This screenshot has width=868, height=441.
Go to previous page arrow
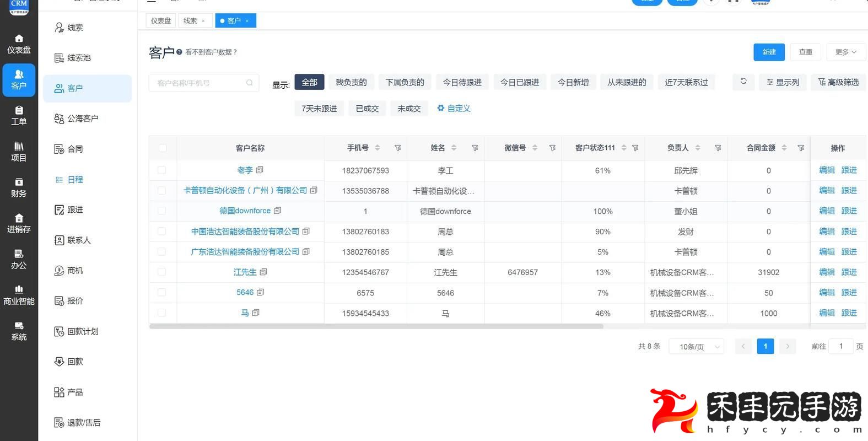[x=743, y=346]
